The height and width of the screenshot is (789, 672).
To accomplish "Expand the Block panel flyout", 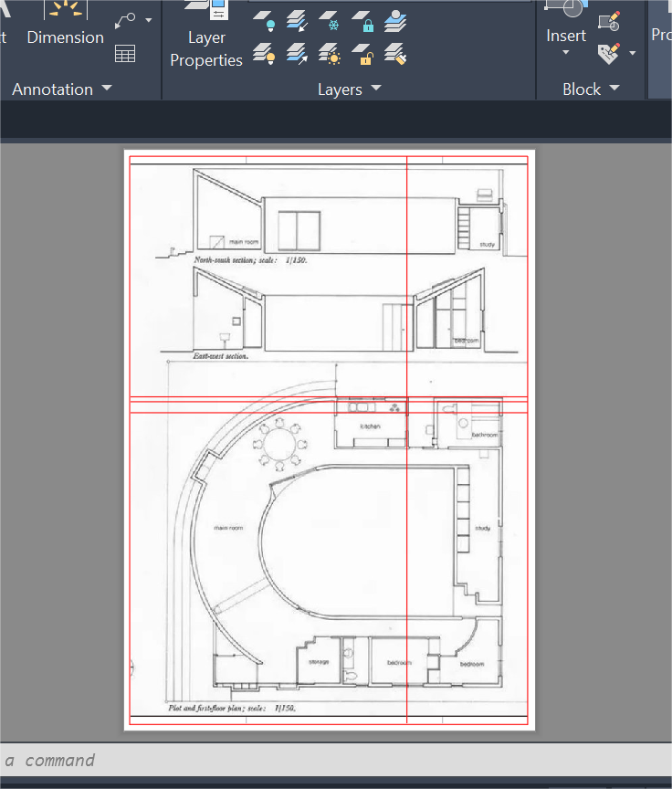I will point(614,89).
